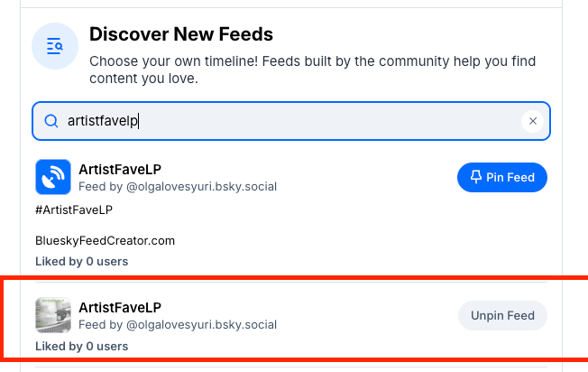Click the typed "artistfavelp" search query text

click(x=103, y=121)
